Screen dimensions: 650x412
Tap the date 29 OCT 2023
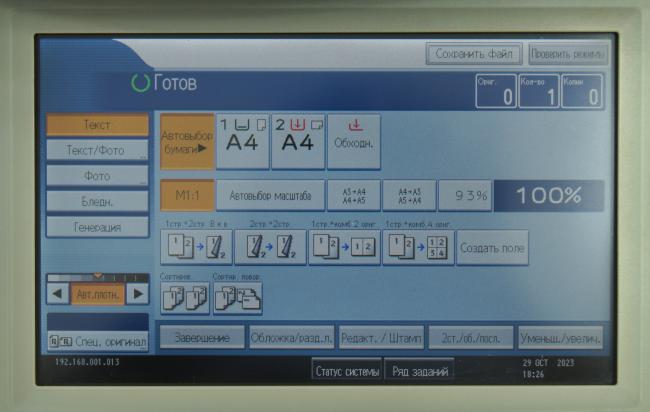tap(548, 363)
